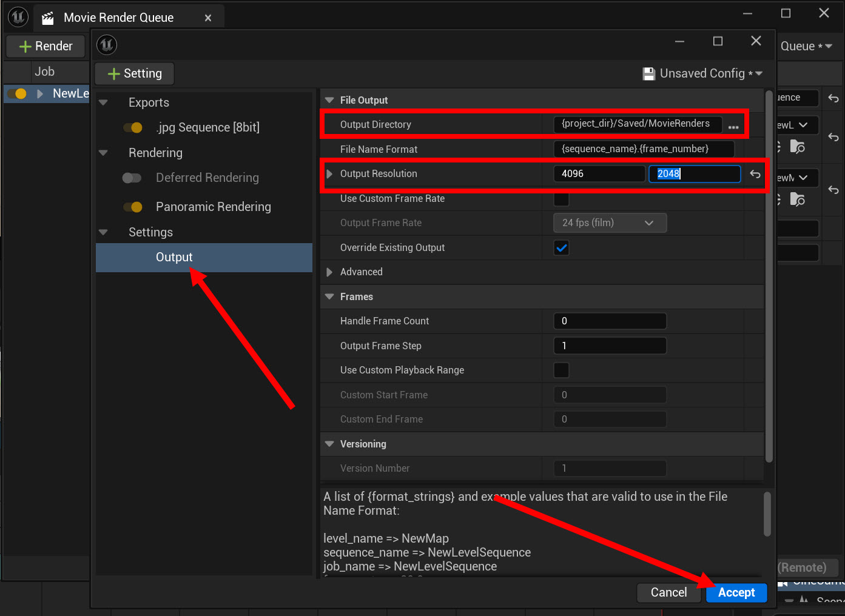Open the 24 fps (film) frame rate dropdown
This screenshot has height=616, width=845.
click(x=610, y=223)
